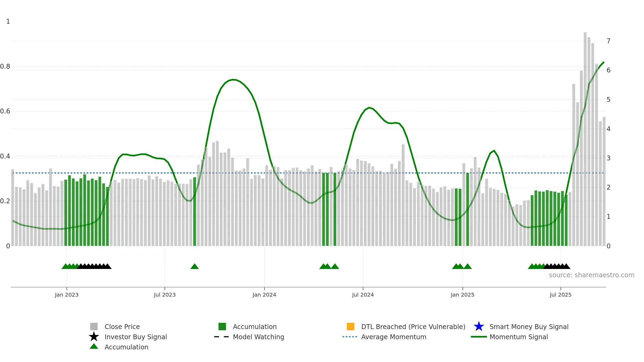Click the lone accumulation triangle near Aug 2023

[195, 266]
